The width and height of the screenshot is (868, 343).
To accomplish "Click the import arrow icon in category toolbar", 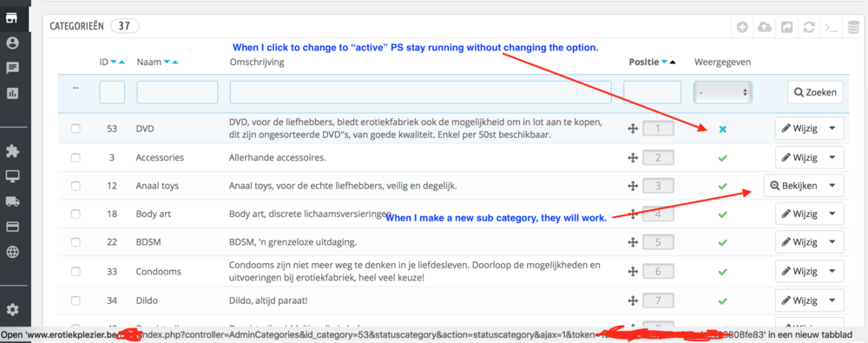I will point(786,27).
